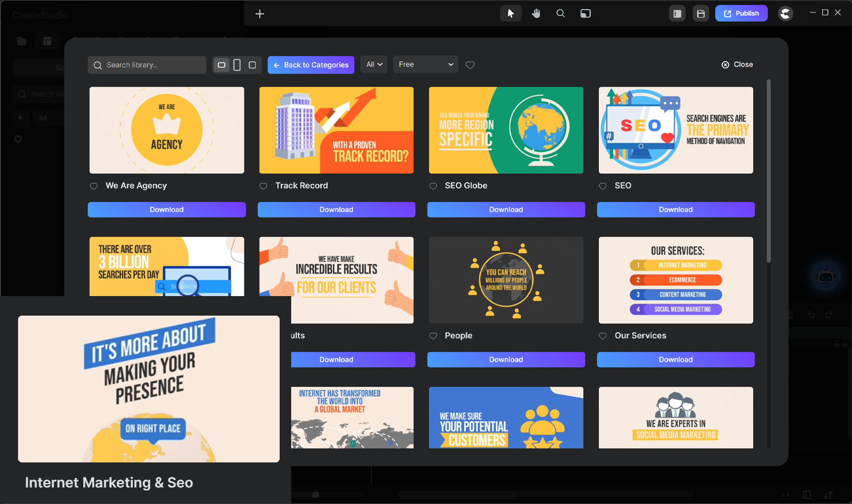Select the vertical aspect ratio filter
Viewport: 852px width, 504px height.
[x=237, y=65]
